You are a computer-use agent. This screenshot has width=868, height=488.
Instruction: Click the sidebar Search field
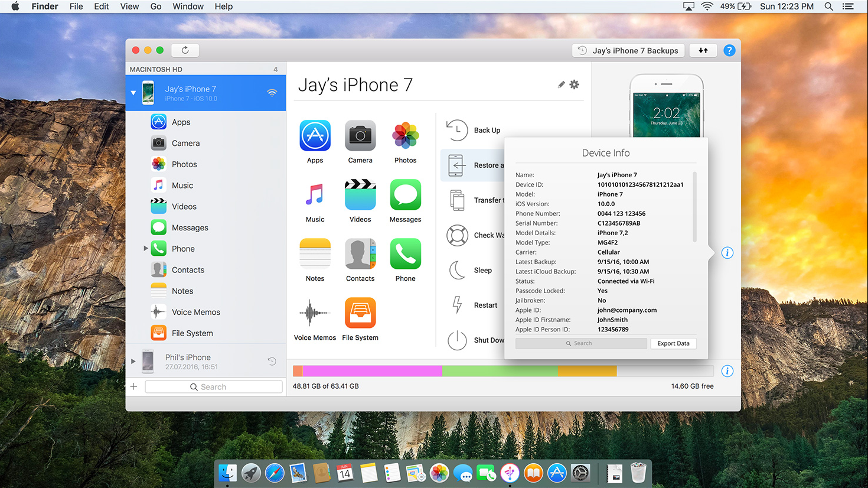pyautogui.click(x=214, y=386)
